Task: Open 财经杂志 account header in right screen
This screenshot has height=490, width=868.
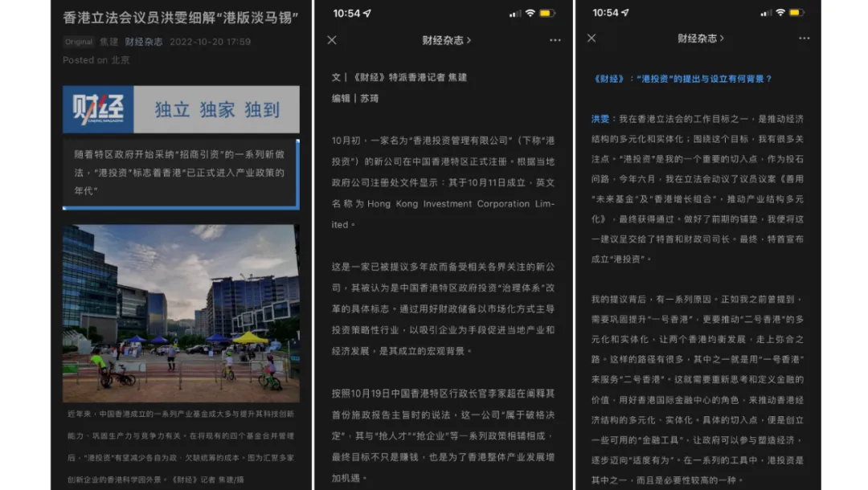Action: [x=700, y=39]
